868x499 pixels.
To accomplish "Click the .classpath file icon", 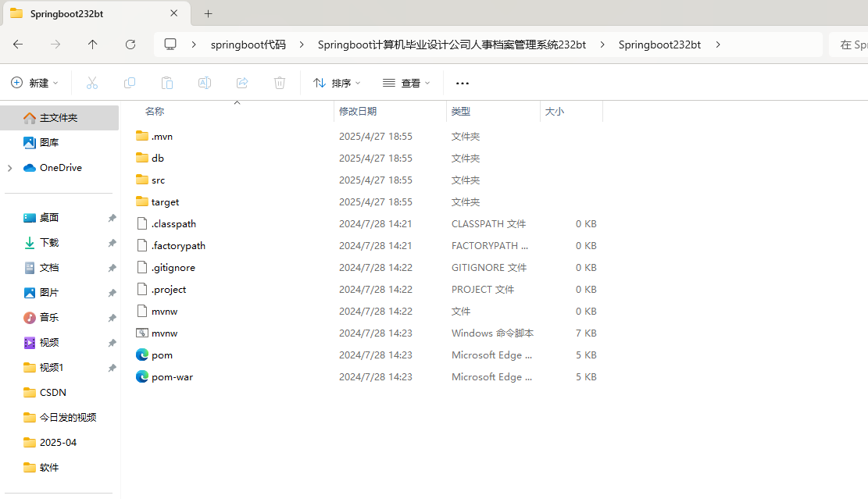I will (142, 223).
